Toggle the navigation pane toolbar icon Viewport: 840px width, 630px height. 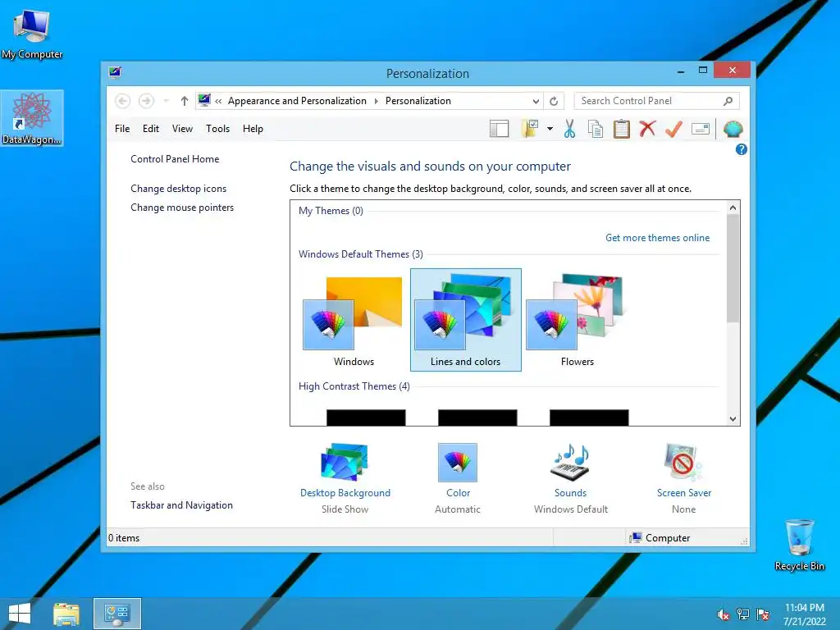(500, 129)
